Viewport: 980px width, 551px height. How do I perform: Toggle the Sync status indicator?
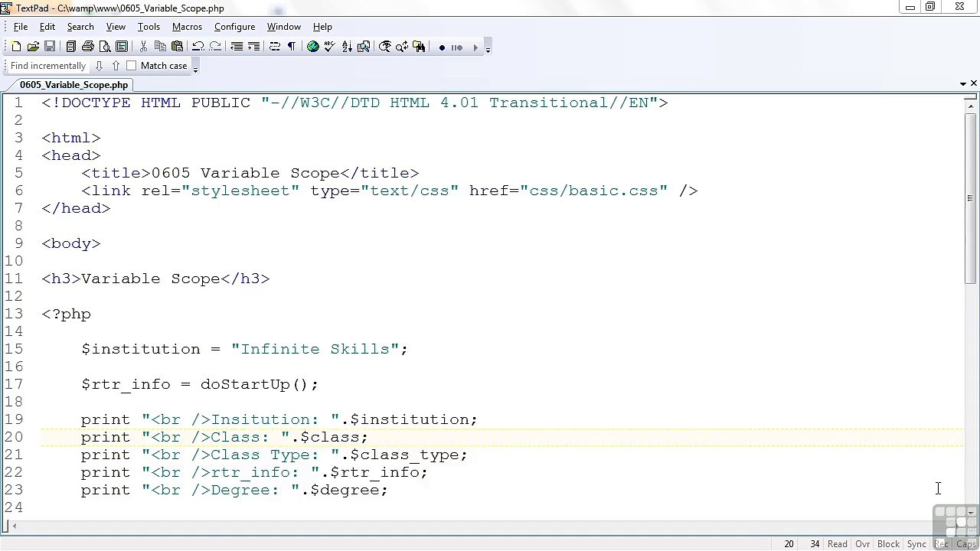[916, 544]
